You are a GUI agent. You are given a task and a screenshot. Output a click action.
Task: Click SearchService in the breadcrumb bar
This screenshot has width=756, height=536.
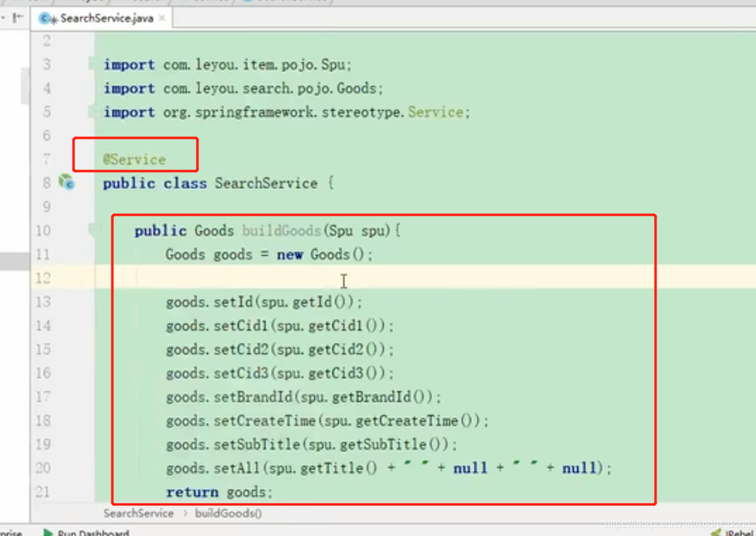click(x=138, y=513)
